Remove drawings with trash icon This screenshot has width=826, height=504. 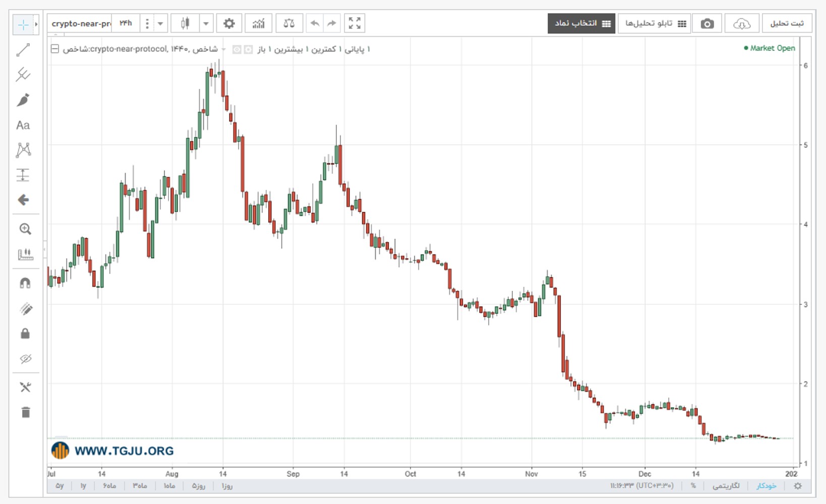(x=25, y=412)
